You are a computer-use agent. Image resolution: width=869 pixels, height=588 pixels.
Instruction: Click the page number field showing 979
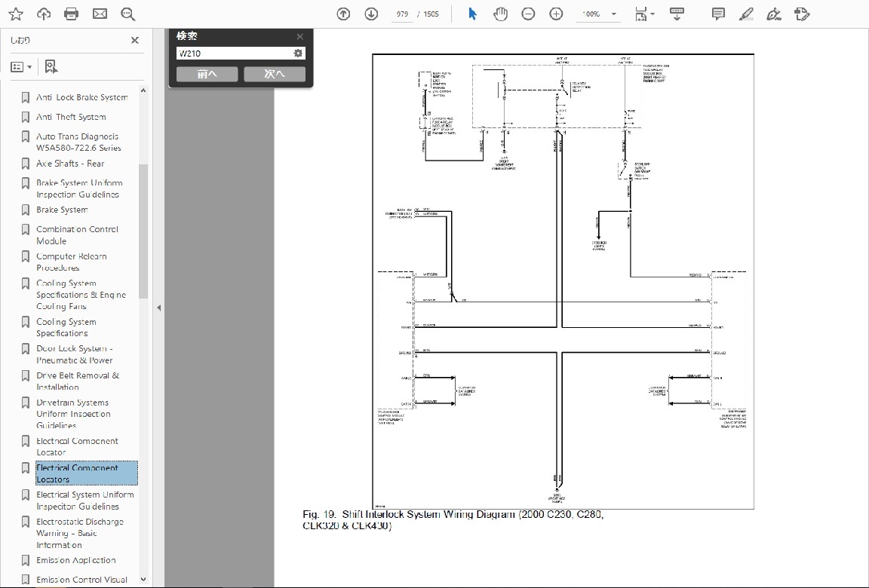click(x=402, y=14)
